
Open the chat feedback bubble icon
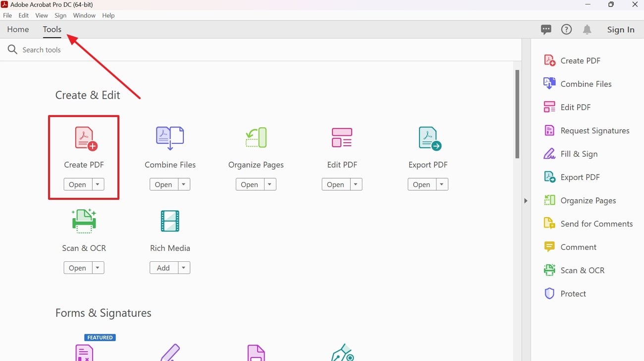pyautogui.click(x=546, y=30)
